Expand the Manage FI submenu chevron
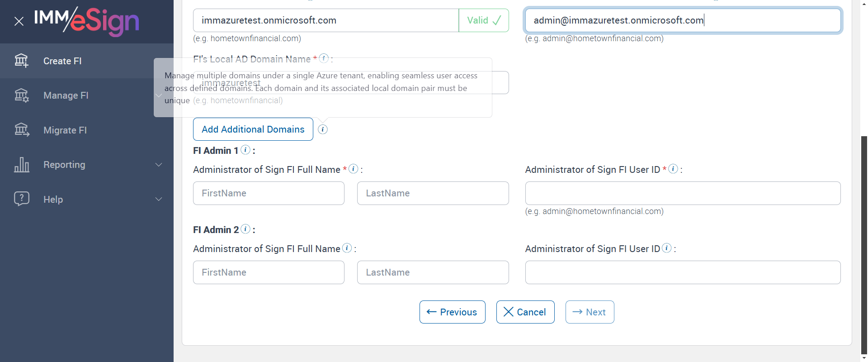Viewport: 868px width, 362px height. pyautogui.click(x=159, y=95)
